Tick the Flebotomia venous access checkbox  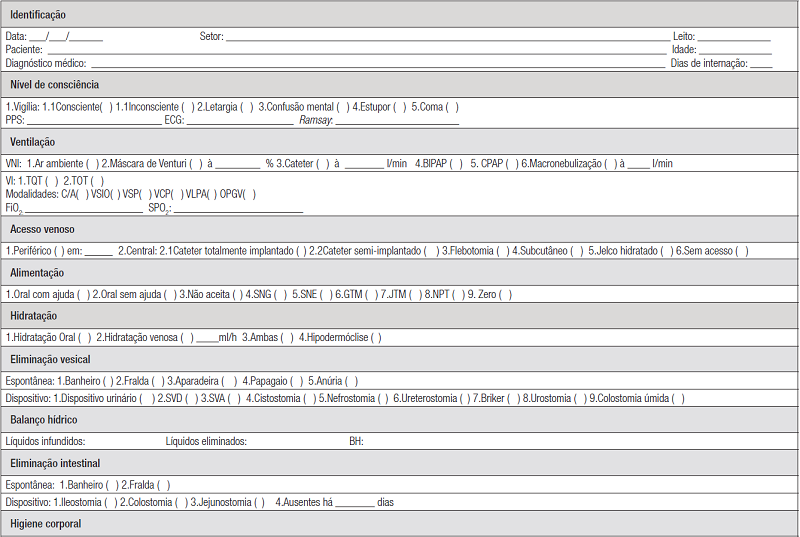[504, 250]
